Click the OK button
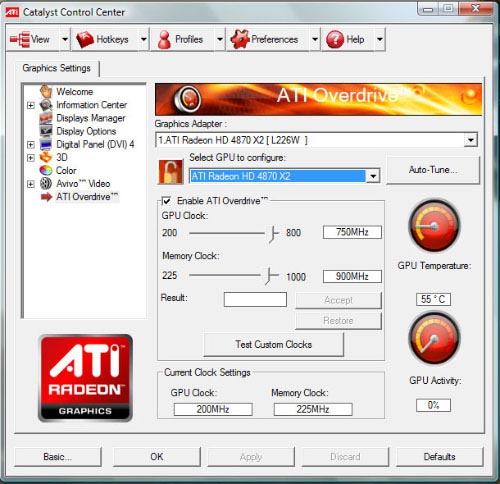Image resolution: width=500 pixels, height=484 pixels. [157, 456]
